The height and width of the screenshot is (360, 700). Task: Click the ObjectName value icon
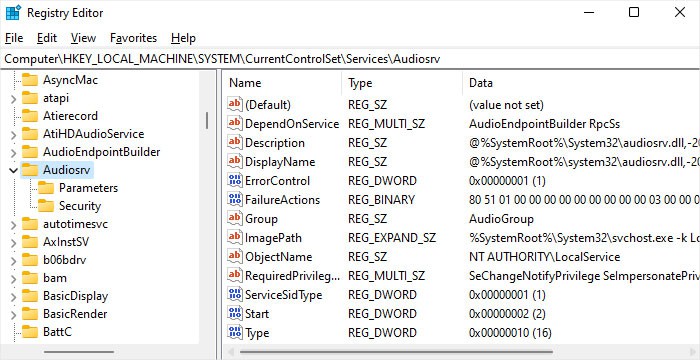[x=235, y=256]
